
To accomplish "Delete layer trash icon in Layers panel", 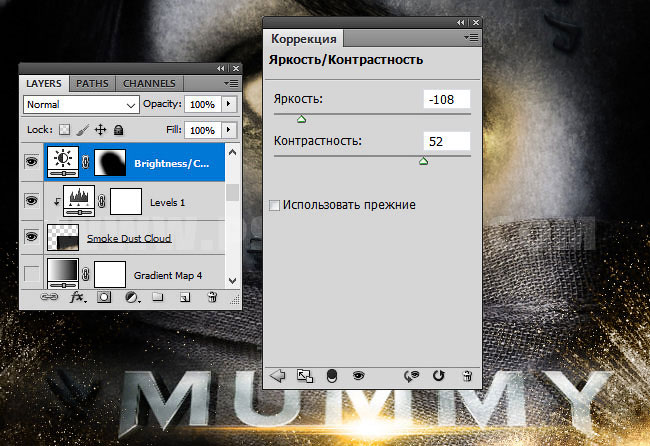I will point(212,297).
